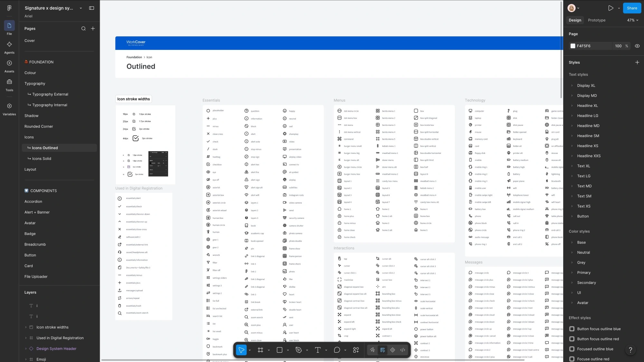Open the help question mark button

(x=630, y=350)
